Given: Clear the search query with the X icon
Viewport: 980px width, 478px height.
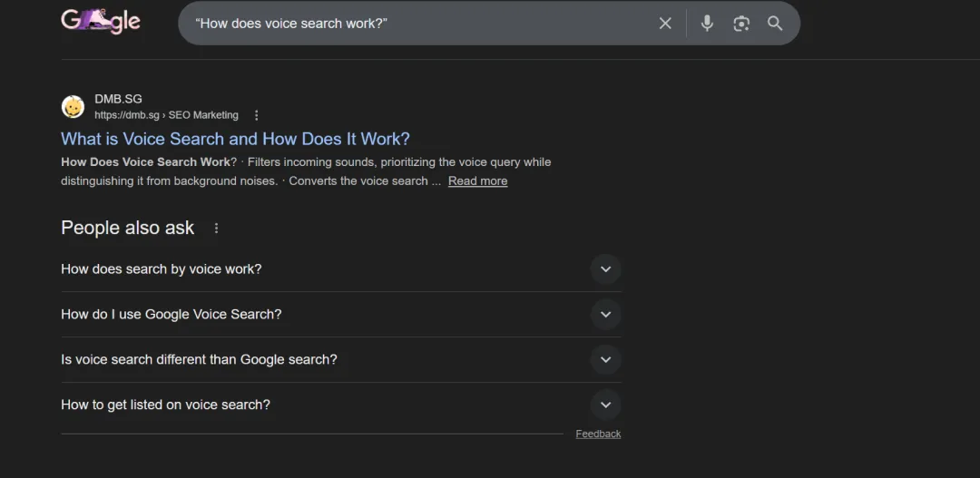Looking at the screenshot, I should point(665,23).
